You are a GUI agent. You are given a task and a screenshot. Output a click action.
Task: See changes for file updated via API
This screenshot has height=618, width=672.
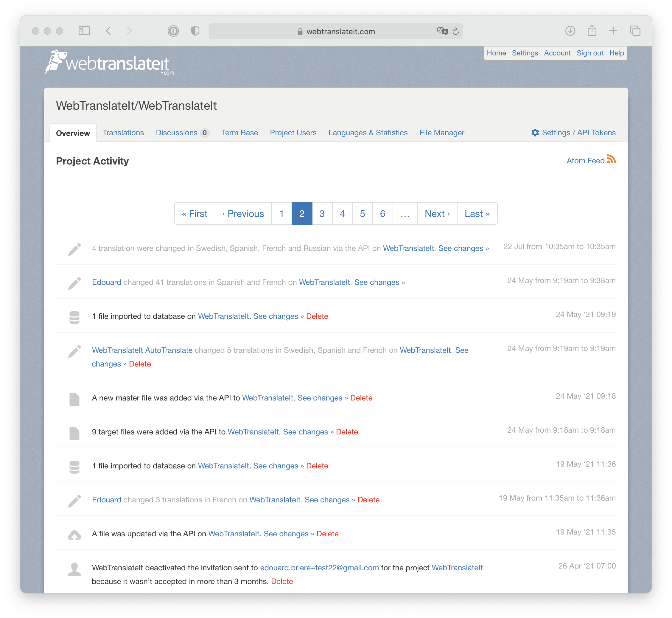coord(289,534)
